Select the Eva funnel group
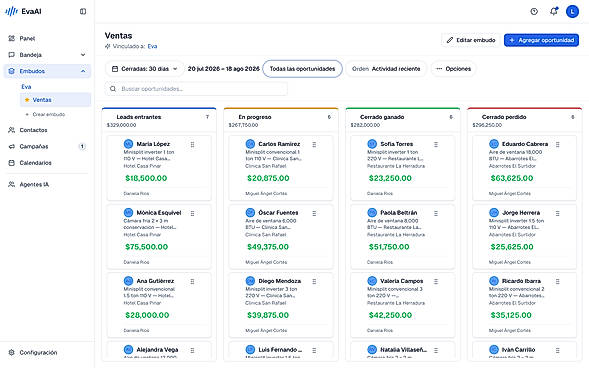589x368 pixels. point(26,87)
